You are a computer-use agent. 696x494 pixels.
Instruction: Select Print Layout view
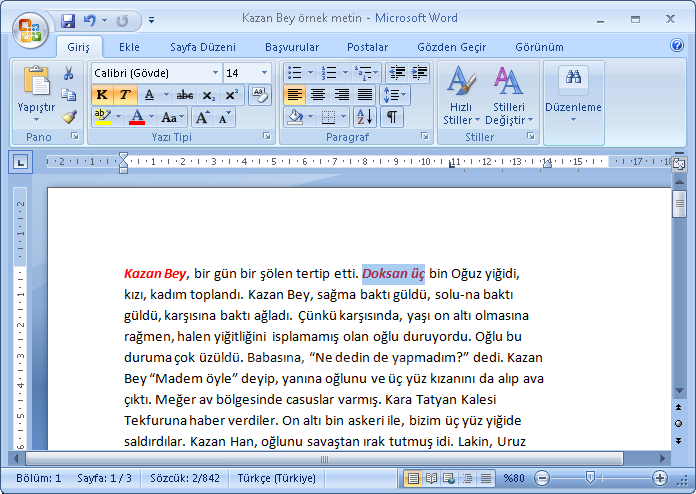[413, 478]
